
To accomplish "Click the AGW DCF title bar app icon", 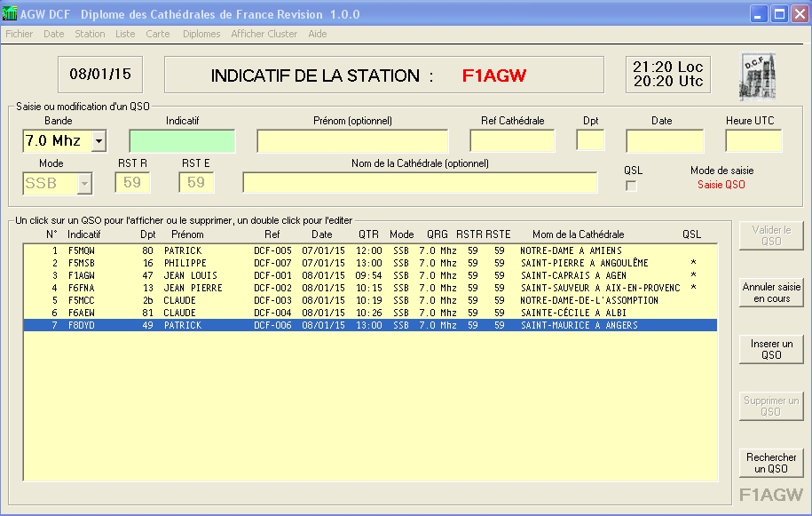I will 10,13.
